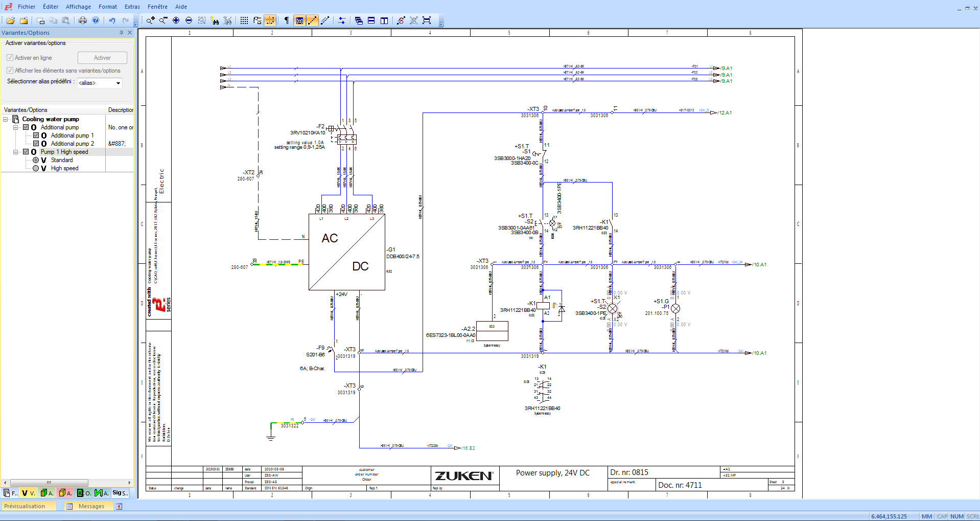Image resolution: width=980 pixels, height=521 pixels.
Task: Click the Print icon
Action: [82, 20]
